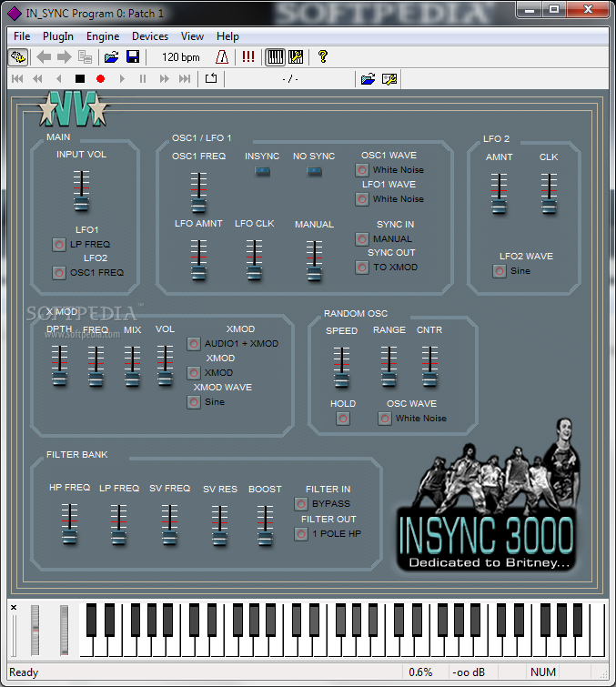Change FILTER OUT 1 POLE HP selector
Viewport: 616px width, 687px height.
tap(301, 534)
